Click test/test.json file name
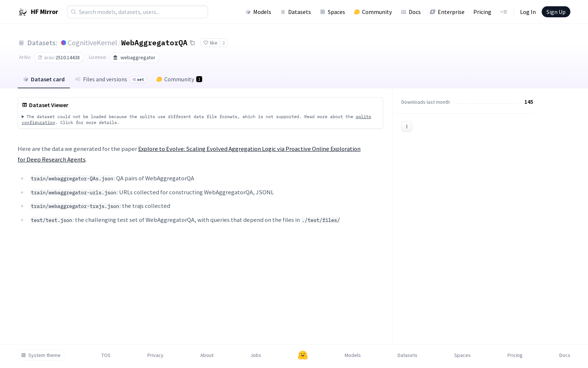The image size is (588, 368). tap(51, 220)
